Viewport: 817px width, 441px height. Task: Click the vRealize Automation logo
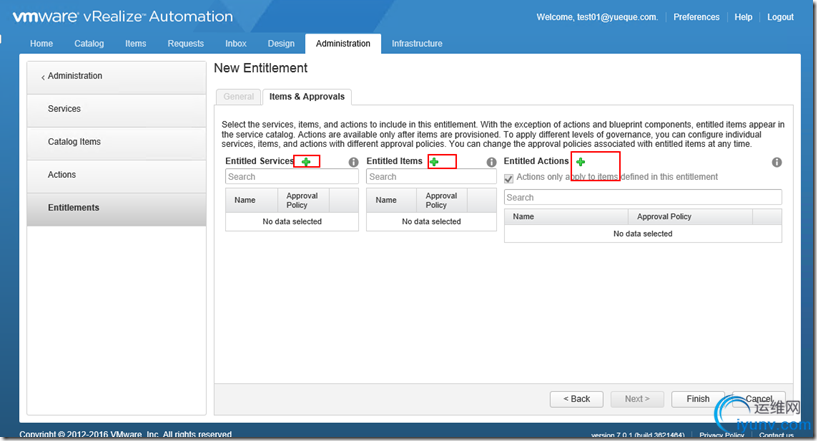123,17
